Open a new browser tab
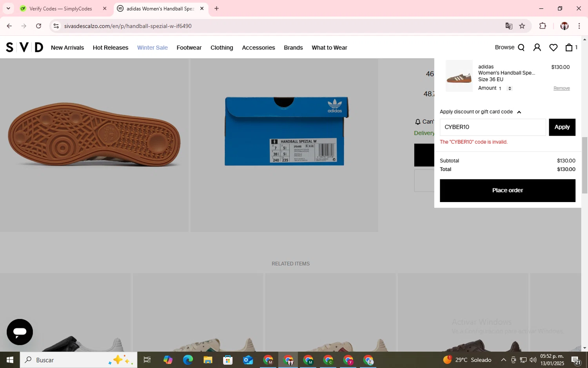 [216, 8]
